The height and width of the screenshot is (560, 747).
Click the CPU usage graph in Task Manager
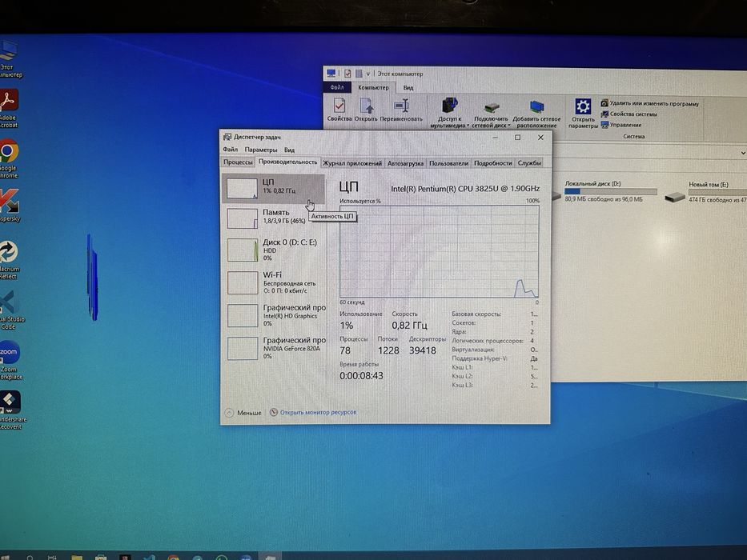(x=440, y=251)
